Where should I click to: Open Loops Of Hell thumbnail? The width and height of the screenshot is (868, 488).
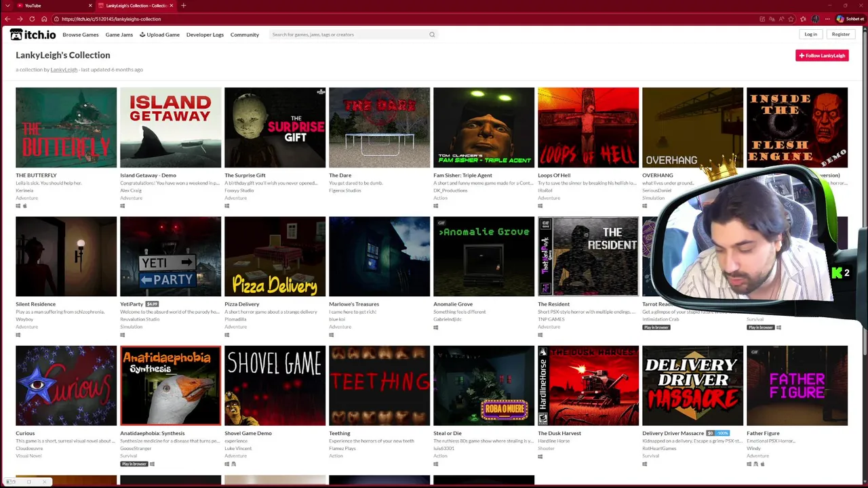pyautogui.click(x=589, y=127)
